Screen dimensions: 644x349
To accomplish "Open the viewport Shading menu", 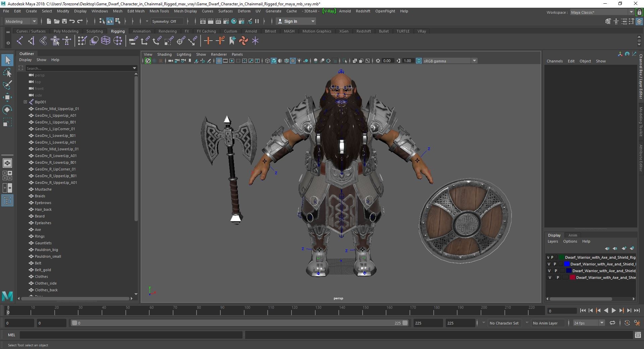I will click(164, 54).
